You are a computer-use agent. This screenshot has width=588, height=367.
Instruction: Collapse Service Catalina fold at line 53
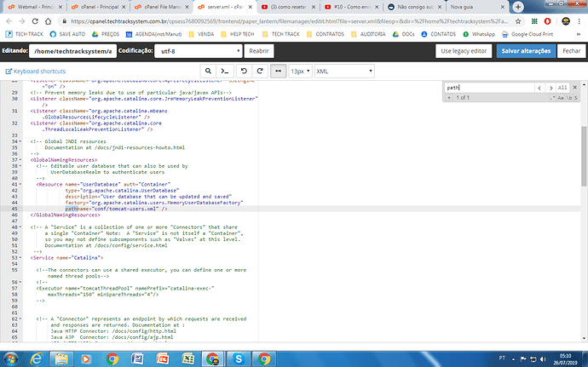[x=20, y=258]
